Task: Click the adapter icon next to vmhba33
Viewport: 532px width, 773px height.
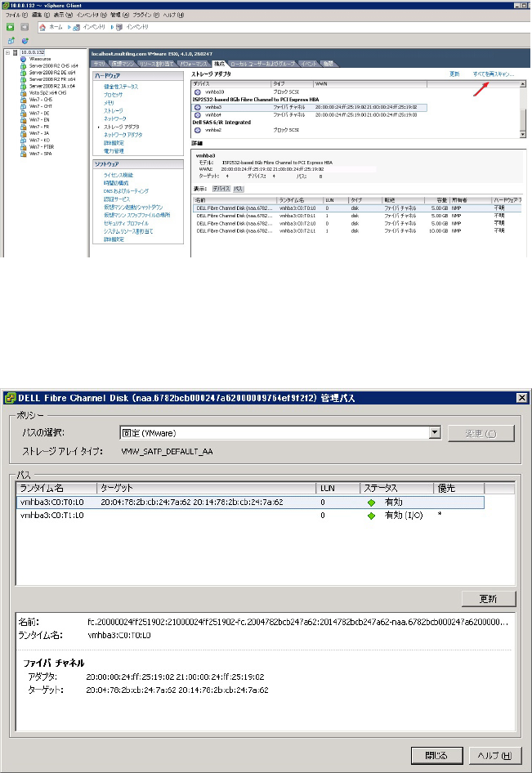Action: point(198,92)
